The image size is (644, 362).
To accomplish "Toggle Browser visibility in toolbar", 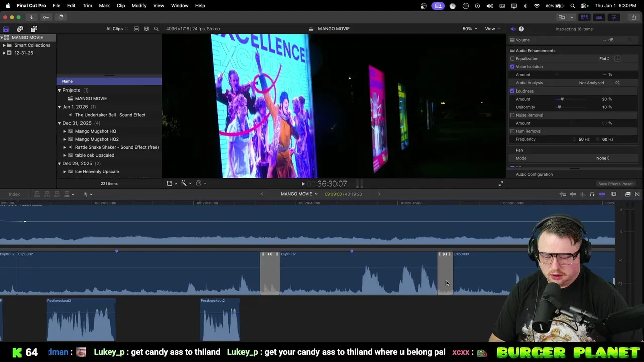I will click(584, 17).
